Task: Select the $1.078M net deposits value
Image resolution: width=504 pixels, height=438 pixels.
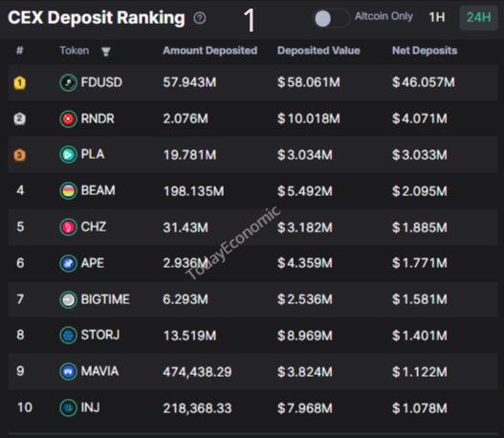Action: pos(420,408)
